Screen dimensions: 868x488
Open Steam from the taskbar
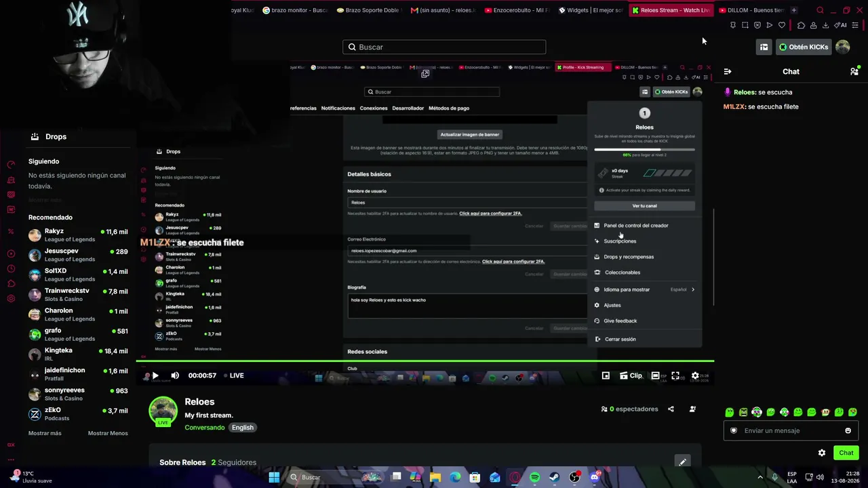tap(554, 477)
